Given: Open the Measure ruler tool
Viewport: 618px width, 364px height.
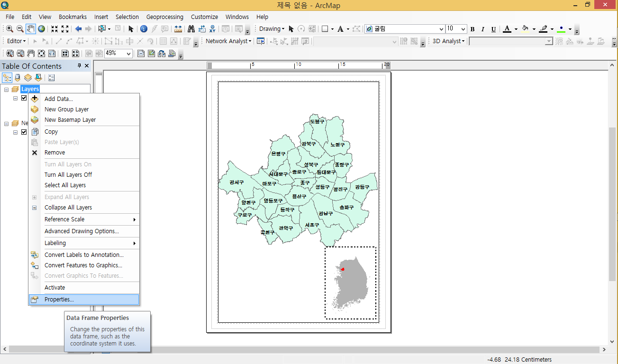Looking at the screenshot, I should 179,29.
